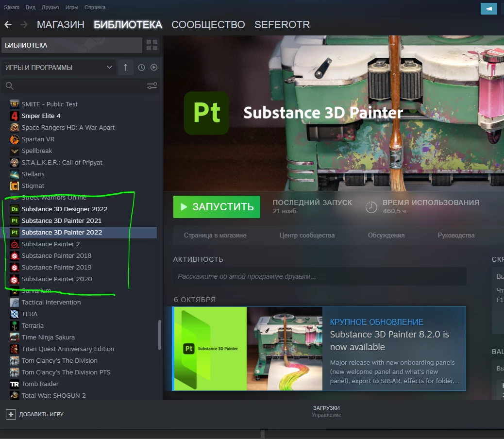Select Substance Painter 2 icon

click(x=15, y=244)
